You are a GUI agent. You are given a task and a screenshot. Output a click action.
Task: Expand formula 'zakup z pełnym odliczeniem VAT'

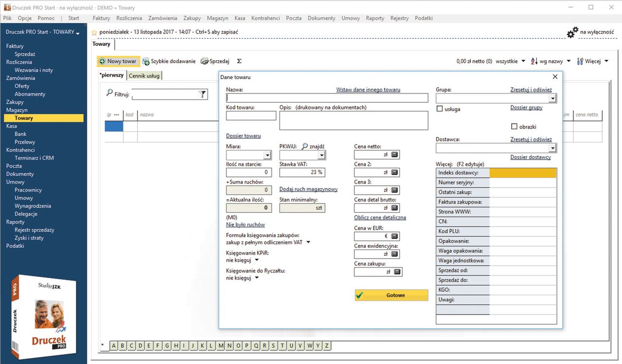(308, 242)
